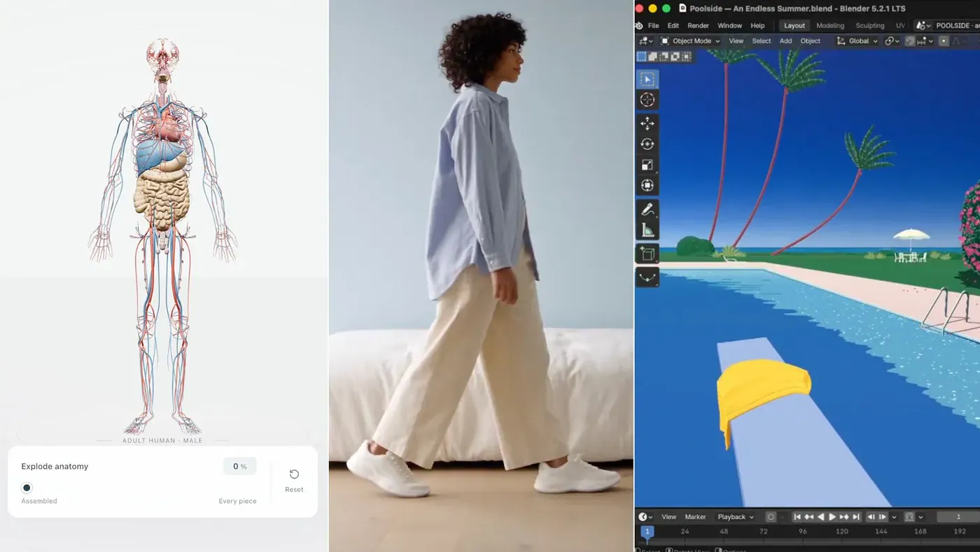Image resolution: width=980 pixels, height=552 pixels.
Task: Activate the Scale tool
Action: (x=647, y=165)
